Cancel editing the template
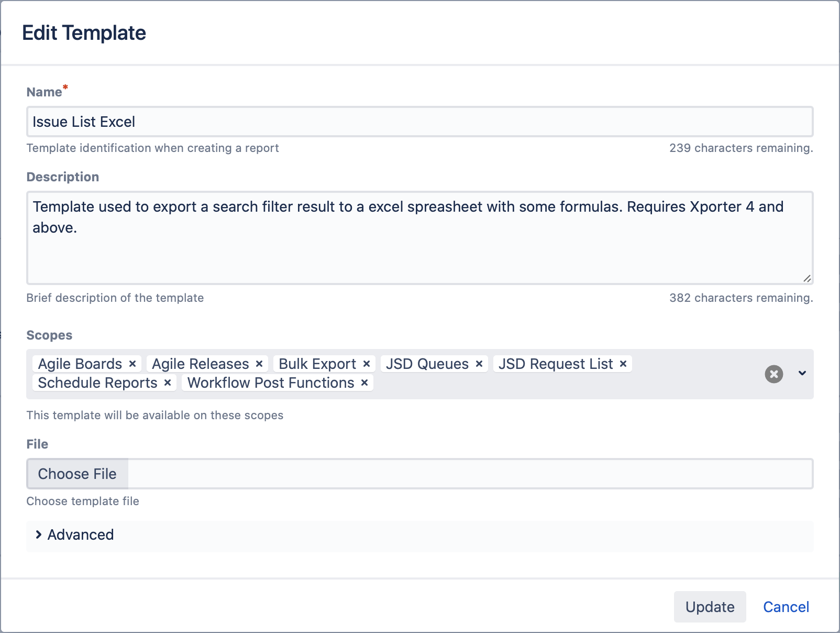840x633 pixels. (786, 607)
